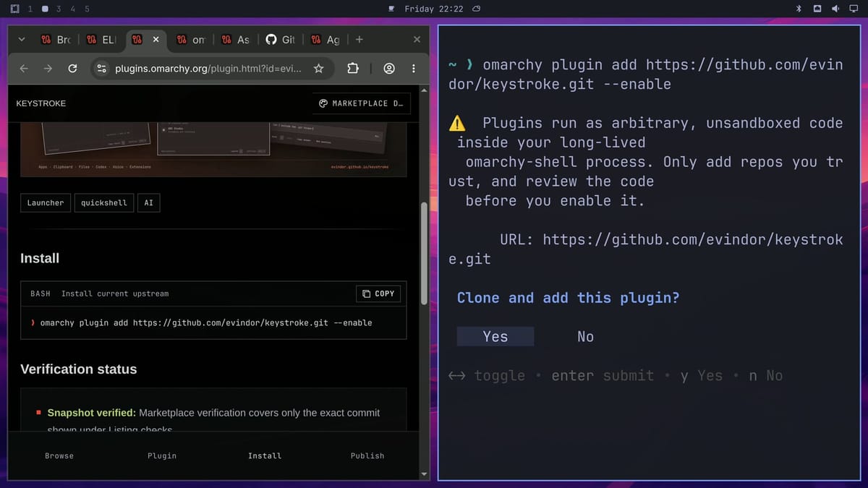Go forward in browser history
Image resolution: width=868 pixels, height=488 pixels.
pos(48,69)
